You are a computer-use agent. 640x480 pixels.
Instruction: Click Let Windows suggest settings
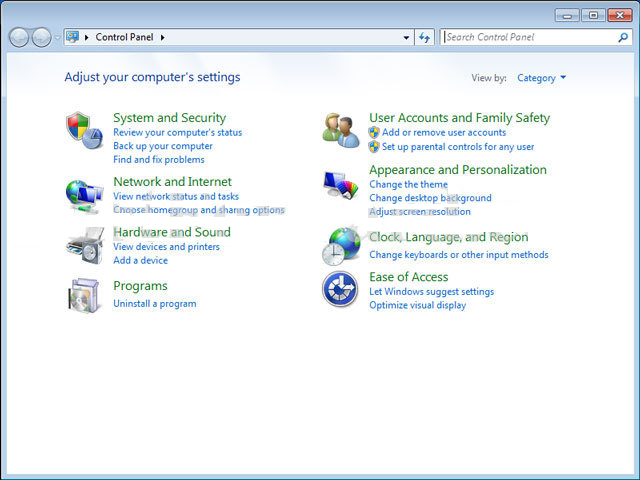click(x=431, y=291)
